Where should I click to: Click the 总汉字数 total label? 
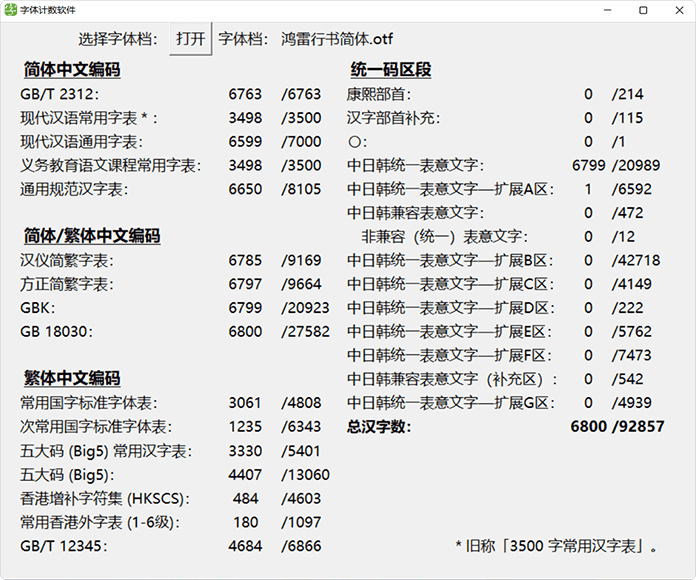click(x=379, y=427)
